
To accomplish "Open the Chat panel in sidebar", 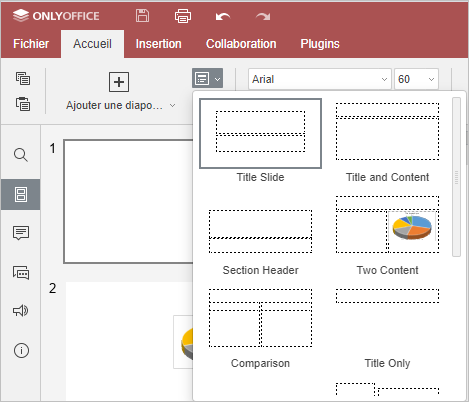I will pos(21,272).
